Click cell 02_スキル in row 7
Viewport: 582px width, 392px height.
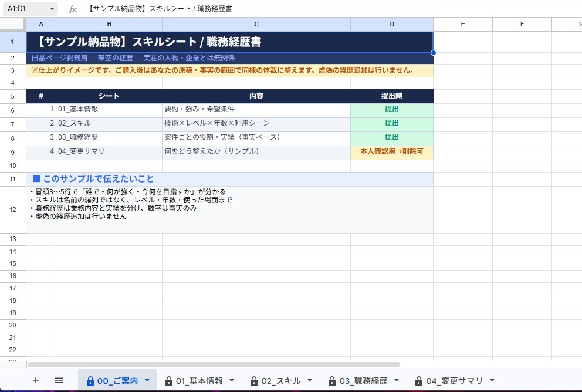[x=109, y=125]
